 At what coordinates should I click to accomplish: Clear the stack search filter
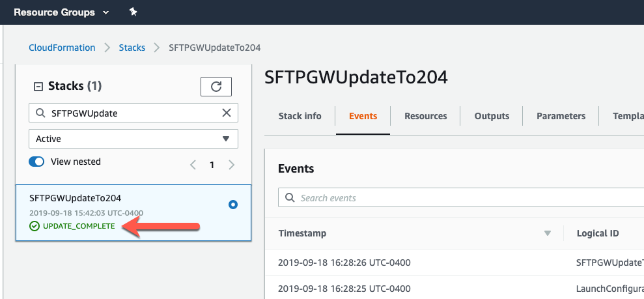(227, 113)
